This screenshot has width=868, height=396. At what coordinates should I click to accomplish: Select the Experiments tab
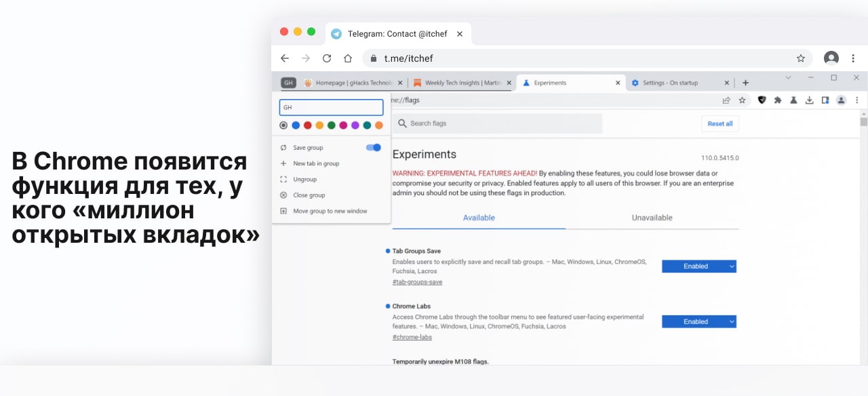pyautogui.click(x=570, y=83)
